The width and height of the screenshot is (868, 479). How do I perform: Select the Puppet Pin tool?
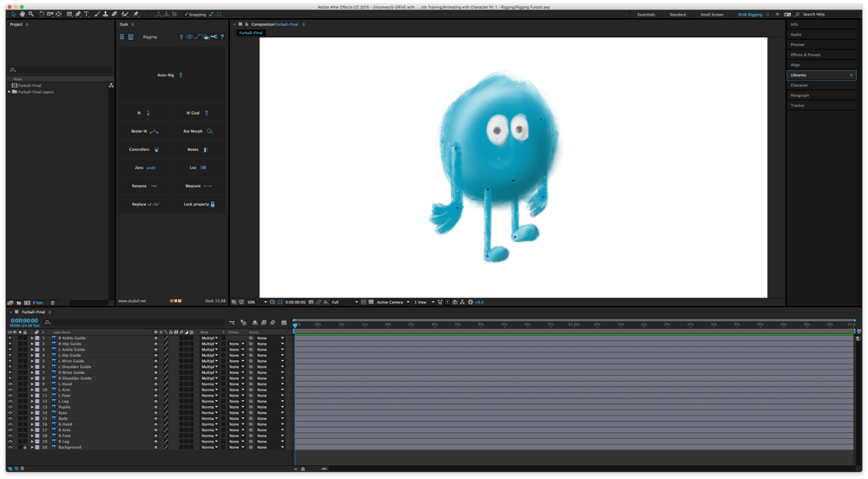click(135, 14)
